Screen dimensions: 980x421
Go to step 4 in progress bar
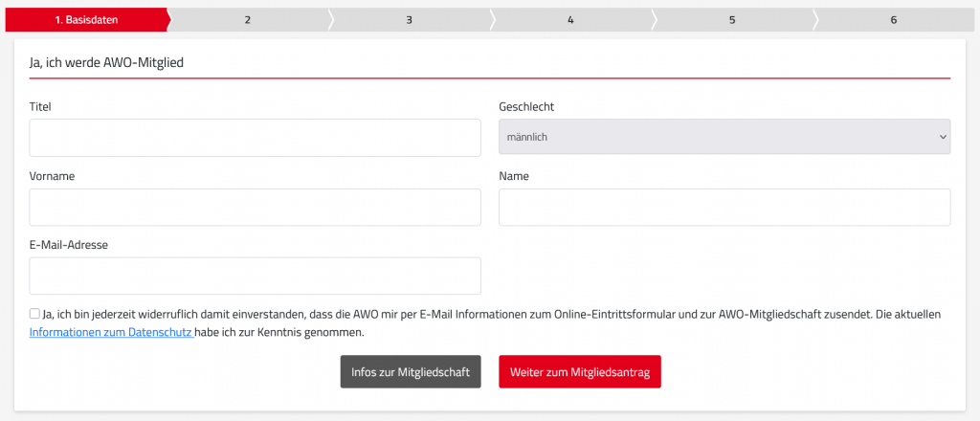tap(570, 19)
